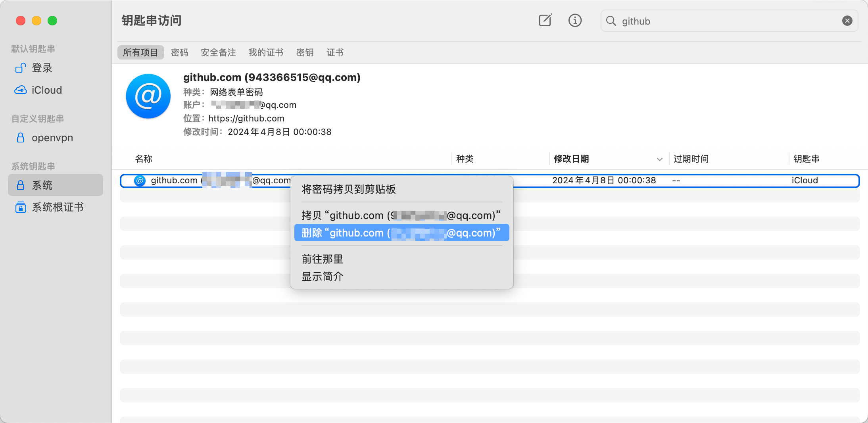Close the Keychain Access window
Viewport: 868px width, 423px height.
pos(21,21)
